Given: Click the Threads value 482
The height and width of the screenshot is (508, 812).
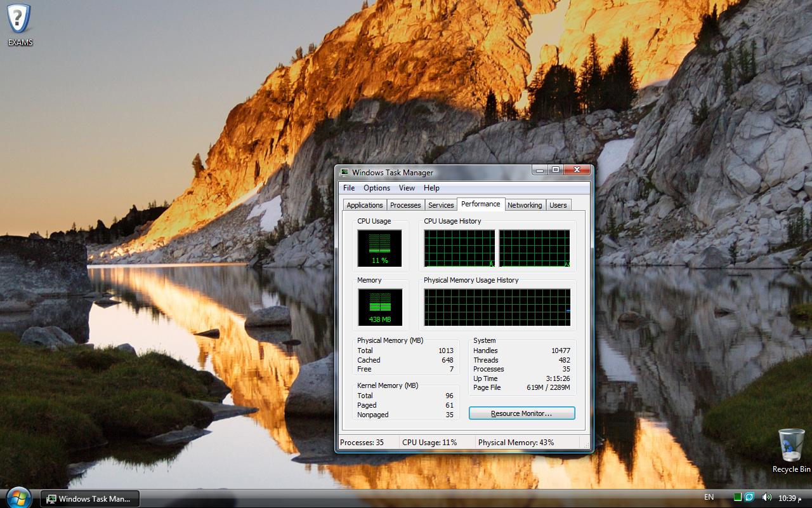Looking at the screenshot, I should 565,360.
